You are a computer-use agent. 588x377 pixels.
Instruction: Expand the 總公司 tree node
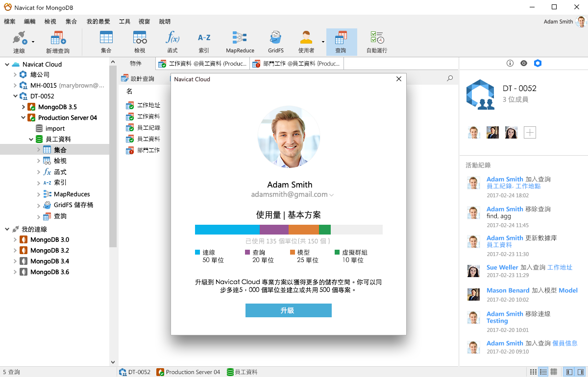[x=15, y=75]
